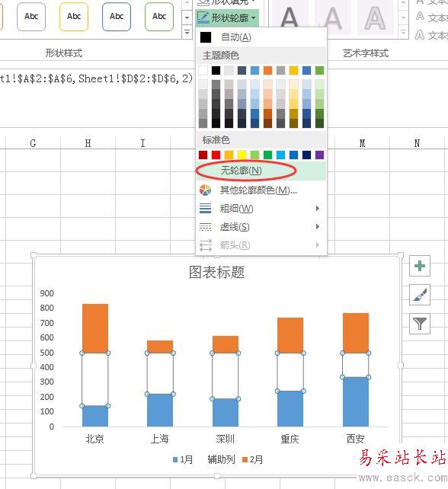Image resolution: width=448 pixels, height=489 pixels.
Task: Click the vertical axis value 900
Action: pyautogui.click(x=46, y=293)
